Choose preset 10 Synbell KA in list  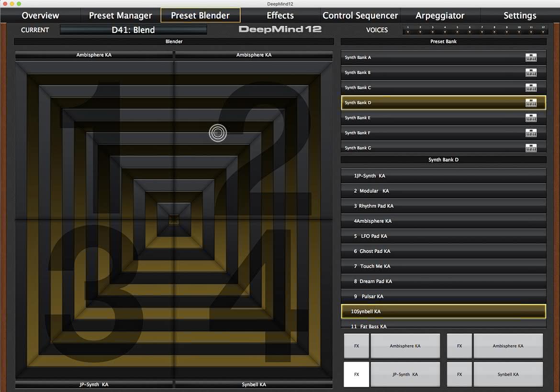click(x=444, y=311)
